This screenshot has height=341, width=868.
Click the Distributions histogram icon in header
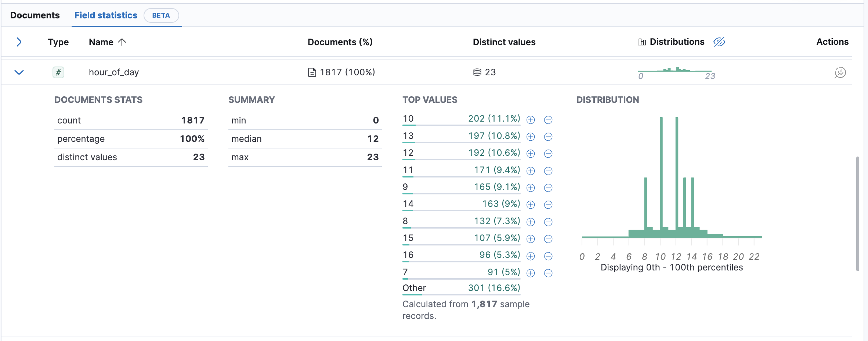click(641, 42)
